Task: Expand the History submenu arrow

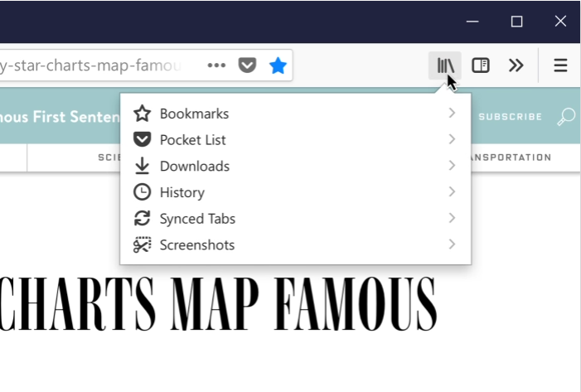Action: [452, 192]
